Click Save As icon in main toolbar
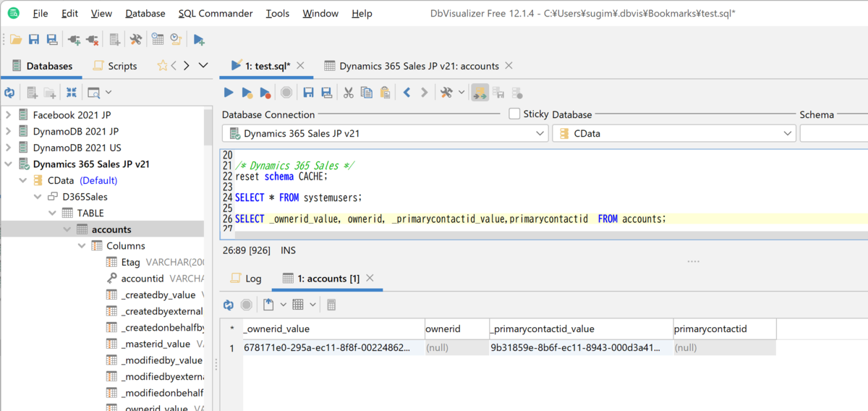 click(51, 39)
